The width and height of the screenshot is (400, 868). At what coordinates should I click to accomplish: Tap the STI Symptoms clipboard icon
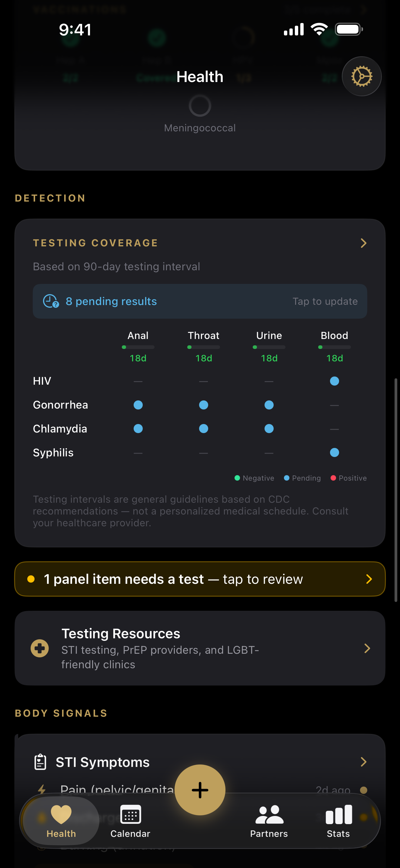pyautogui.click(x=41, y=762)
